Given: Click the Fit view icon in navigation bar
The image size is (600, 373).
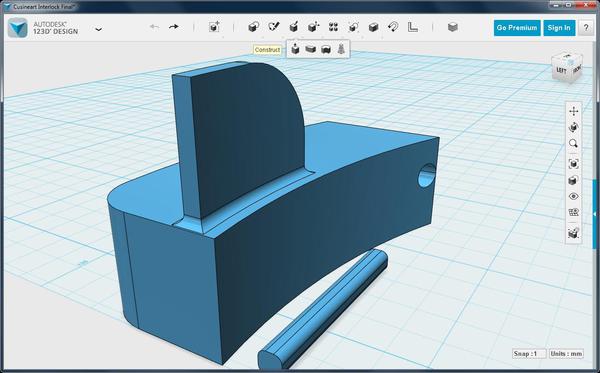Looking at the screenshot, I should coord(573,164).
